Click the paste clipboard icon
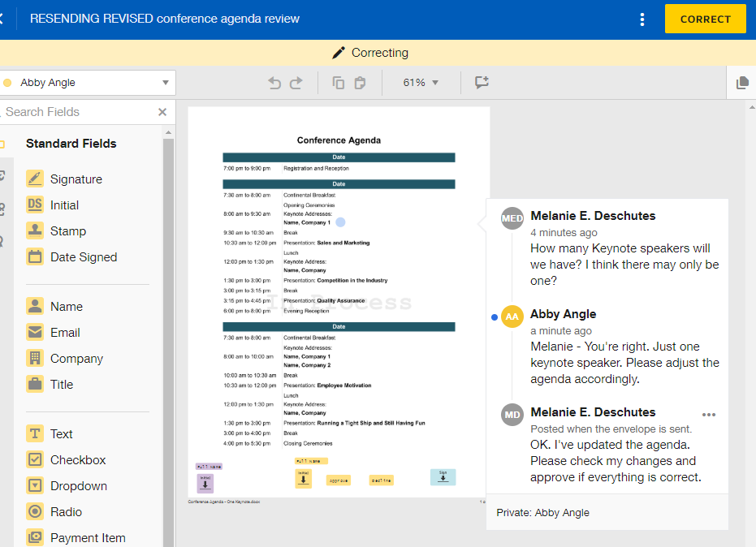This screenshot has height=547, width=756. pos(361,83)
